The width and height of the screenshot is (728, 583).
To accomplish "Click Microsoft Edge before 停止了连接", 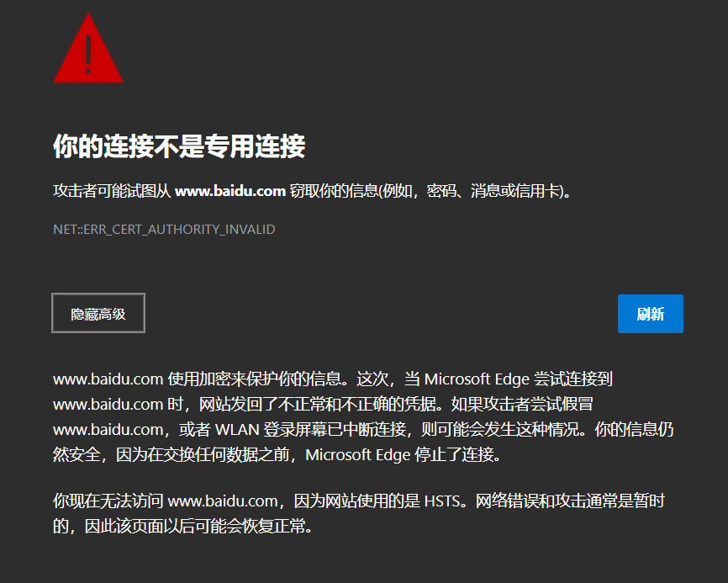I will pyautogui.click(x=358, y=454).
